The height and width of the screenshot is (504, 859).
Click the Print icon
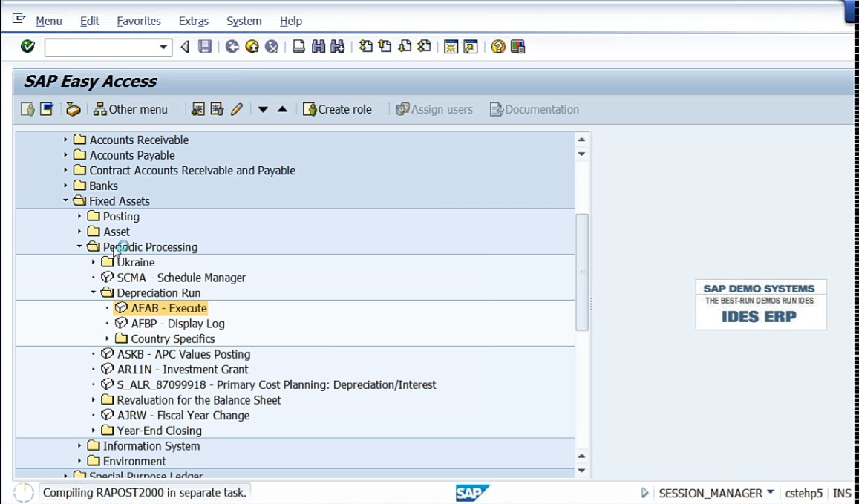click(x=298, y=47)
